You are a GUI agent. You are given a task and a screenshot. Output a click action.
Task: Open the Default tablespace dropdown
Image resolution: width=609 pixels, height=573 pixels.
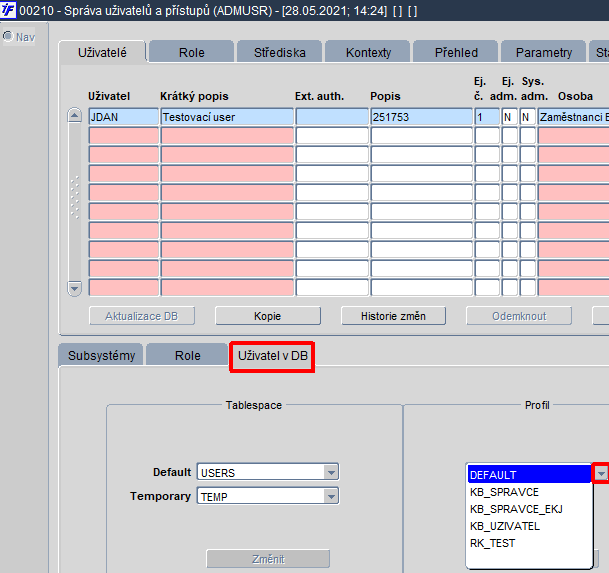[331, 472]
